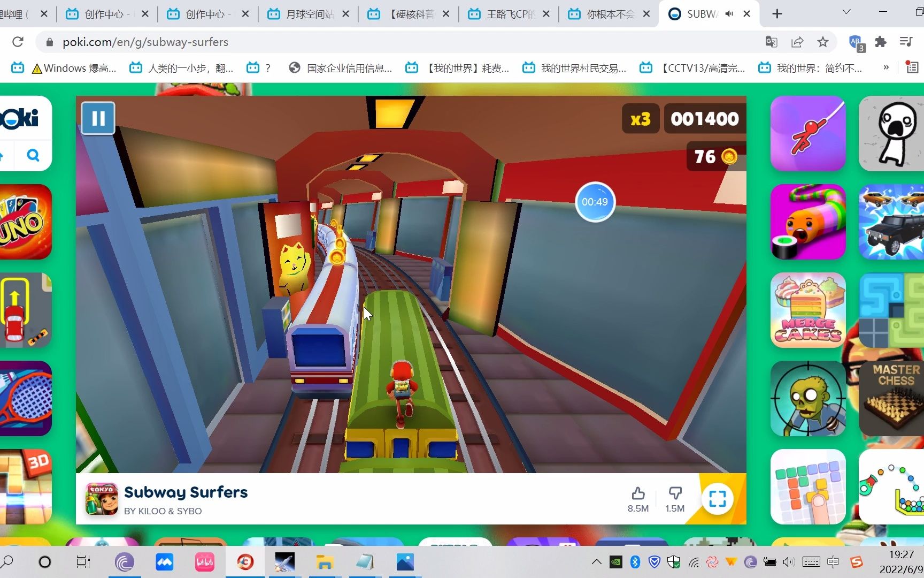Click the thumbs up like icon
This screenshot has width=924, height=578.
(x=638, y=493)
